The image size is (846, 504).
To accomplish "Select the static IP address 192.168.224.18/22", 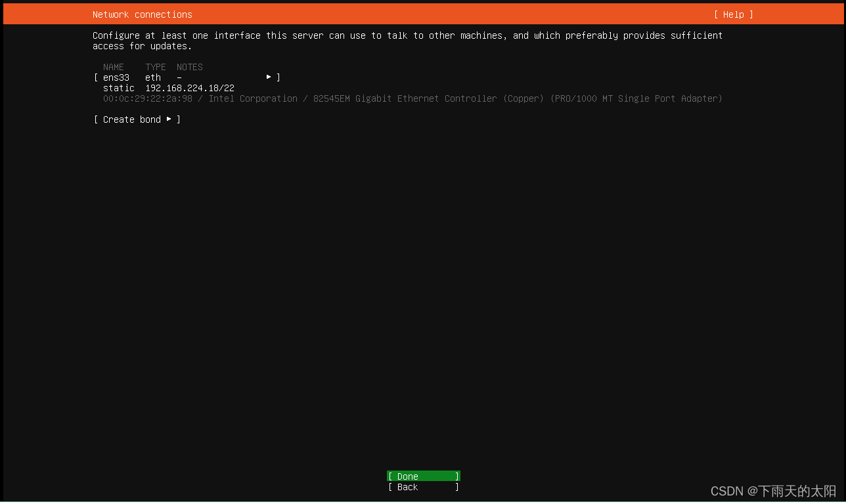I will (x=189, y=87).
